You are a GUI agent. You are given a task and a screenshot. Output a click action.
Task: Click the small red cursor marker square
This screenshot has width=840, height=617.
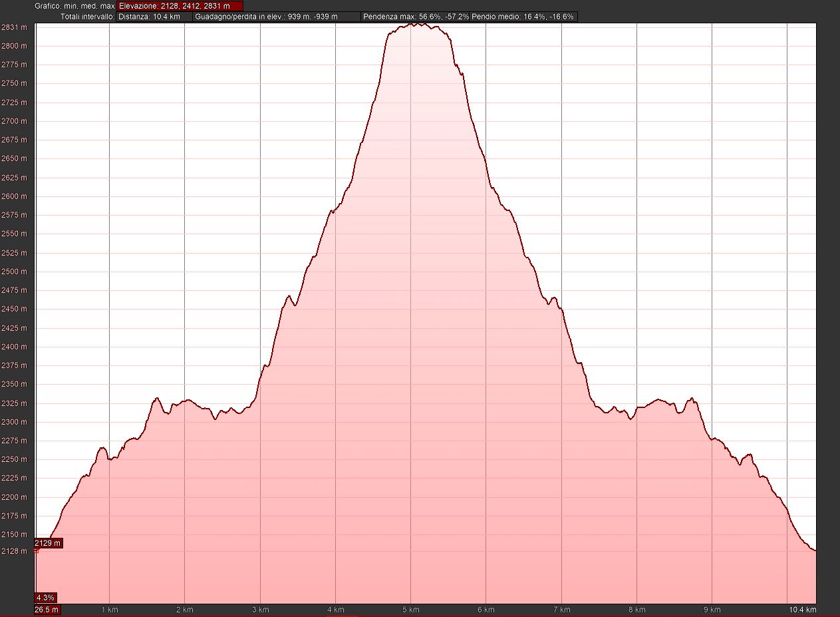(36, 550)
